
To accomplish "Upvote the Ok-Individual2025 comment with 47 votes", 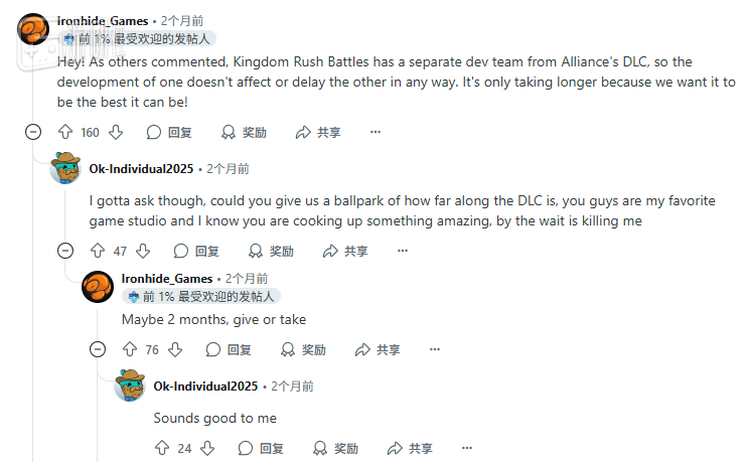I will tap(98, 251).
